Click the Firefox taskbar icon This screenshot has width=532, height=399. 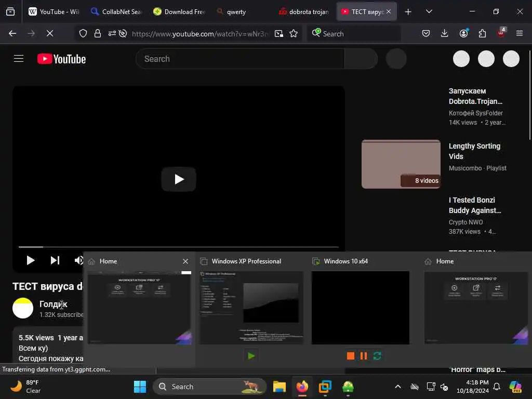click(x=302, y=387)
